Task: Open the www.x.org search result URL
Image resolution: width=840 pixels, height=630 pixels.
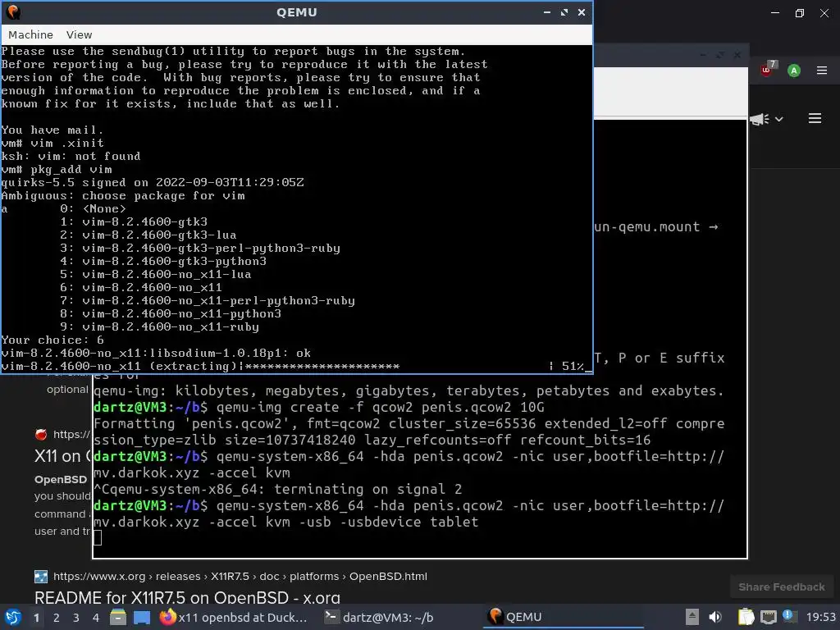Action: click(x=240, y=577)
